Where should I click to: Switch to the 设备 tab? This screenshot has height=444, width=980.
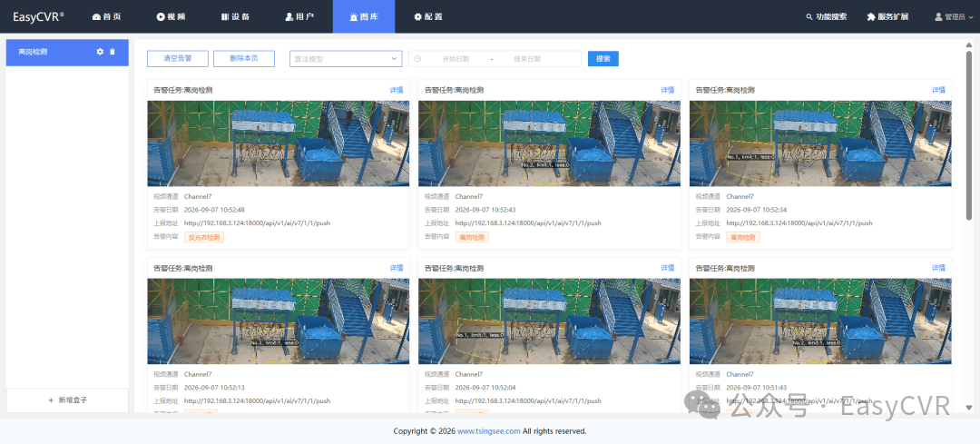click(236, 17)
